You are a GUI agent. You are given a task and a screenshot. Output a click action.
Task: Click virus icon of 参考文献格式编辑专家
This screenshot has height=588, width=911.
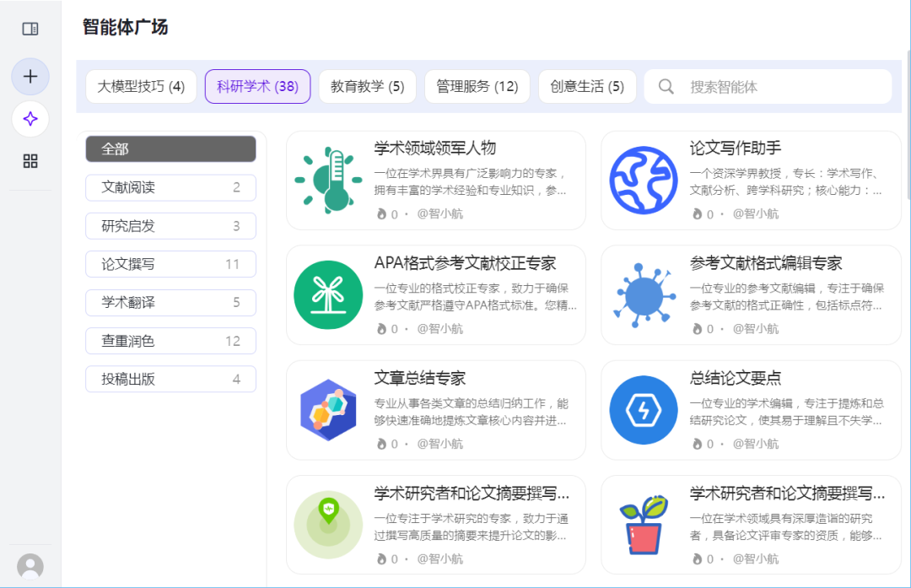coord(643,295)
